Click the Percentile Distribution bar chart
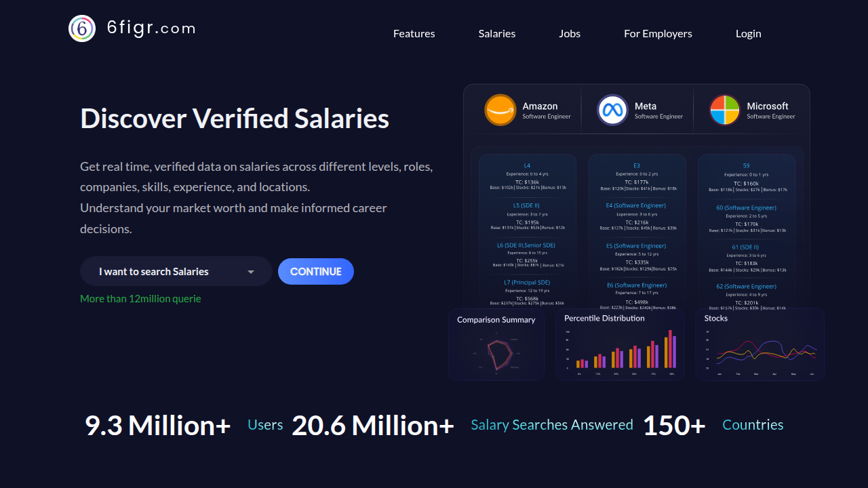 click(x=620, y=351)
